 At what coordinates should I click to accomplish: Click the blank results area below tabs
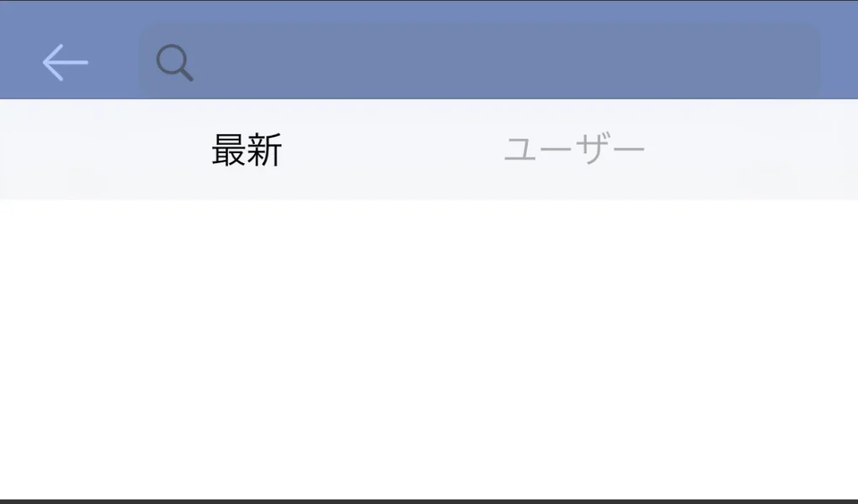(x=429, y=349)
